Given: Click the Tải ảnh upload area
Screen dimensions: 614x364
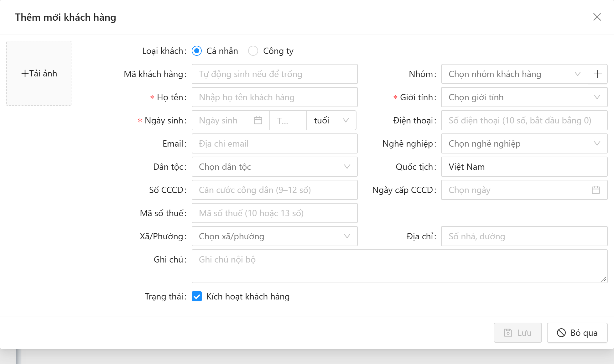Looking at the screenshot, I should 39,73.
